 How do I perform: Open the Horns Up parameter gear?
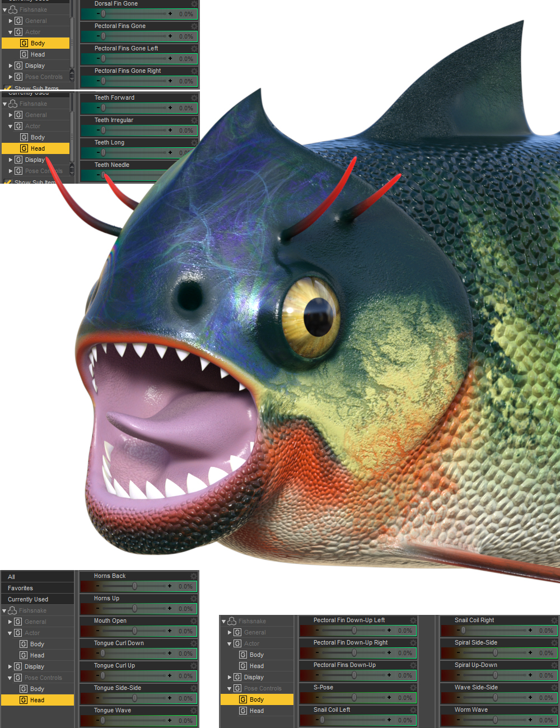194,599
